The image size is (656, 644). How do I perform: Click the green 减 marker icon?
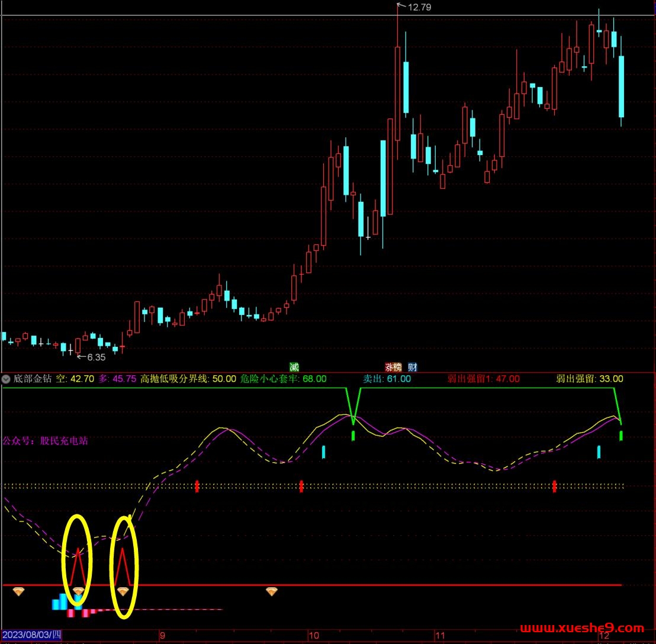(x=294, y=367)
